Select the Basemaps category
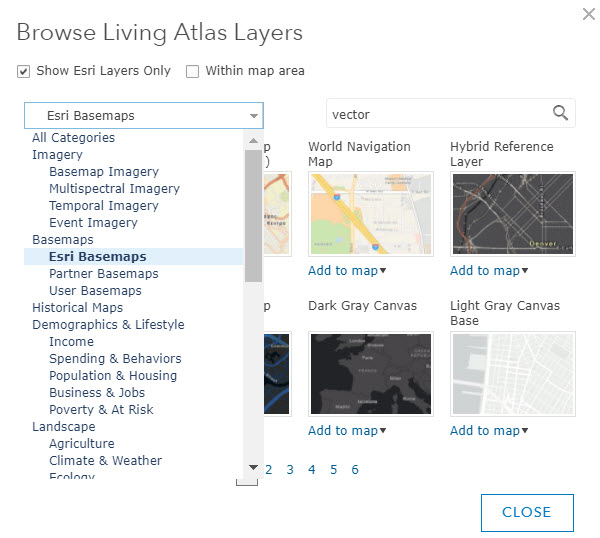This screenshot has height=538, width=600. pos(63,240)
